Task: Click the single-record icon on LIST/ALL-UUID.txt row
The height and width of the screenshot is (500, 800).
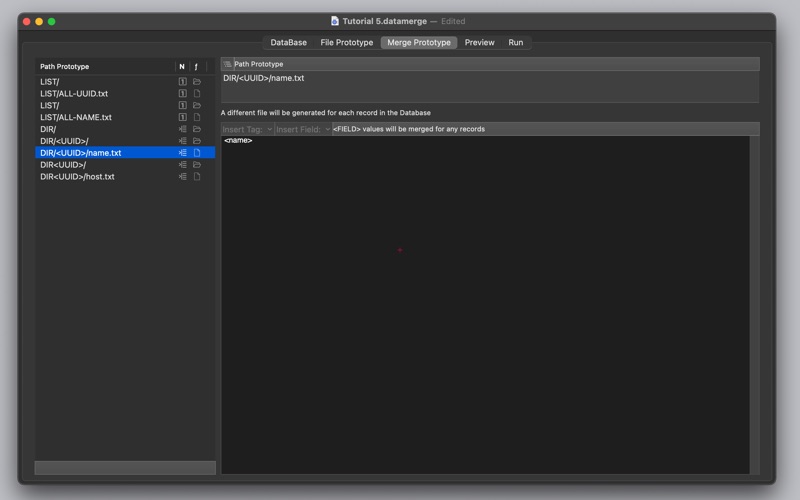Action: [182, 93]
